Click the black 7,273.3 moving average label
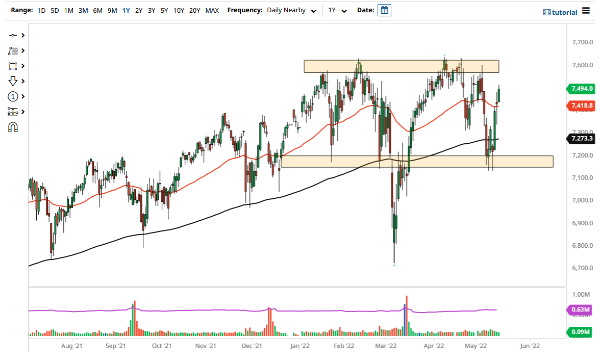This screenshot has height=364, width=600. [x=581, y=139]
